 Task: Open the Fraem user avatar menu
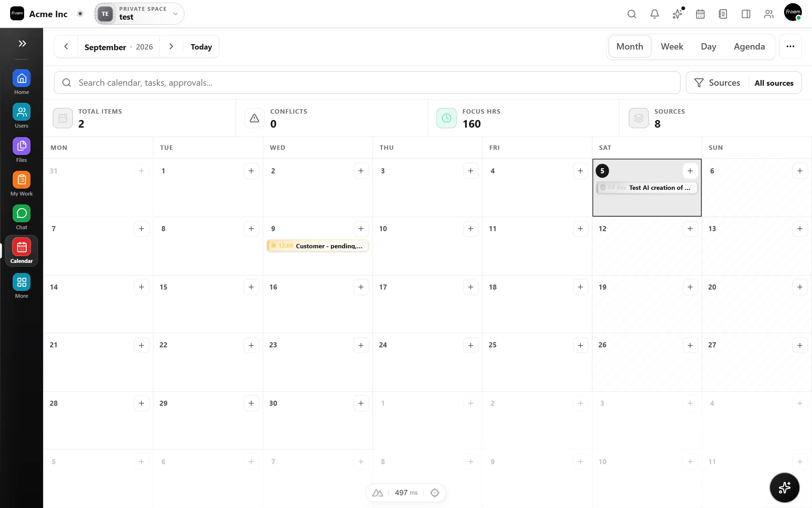pyautogui.click(x=793, y=12)
